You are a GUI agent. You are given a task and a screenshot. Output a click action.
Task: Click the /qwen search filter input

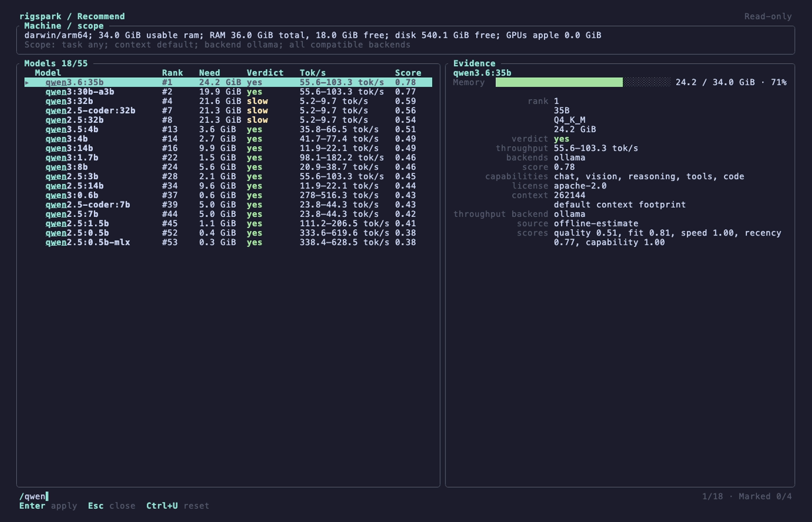34,496
